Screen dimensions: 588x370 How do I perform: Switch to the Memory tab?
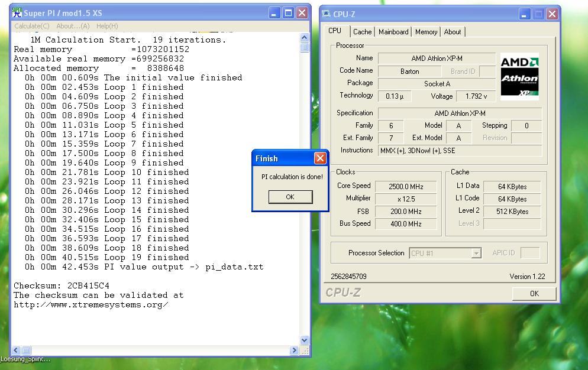tap(426, 32)
